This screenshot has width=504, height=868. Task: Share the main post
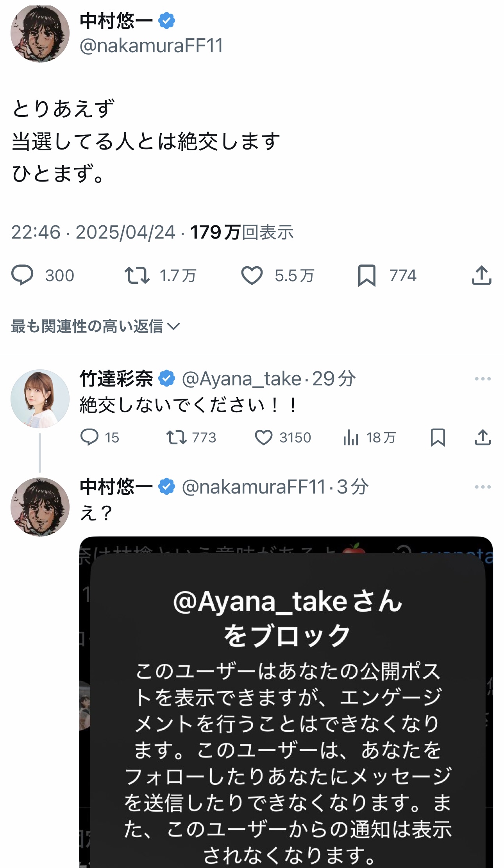[481, 275]
